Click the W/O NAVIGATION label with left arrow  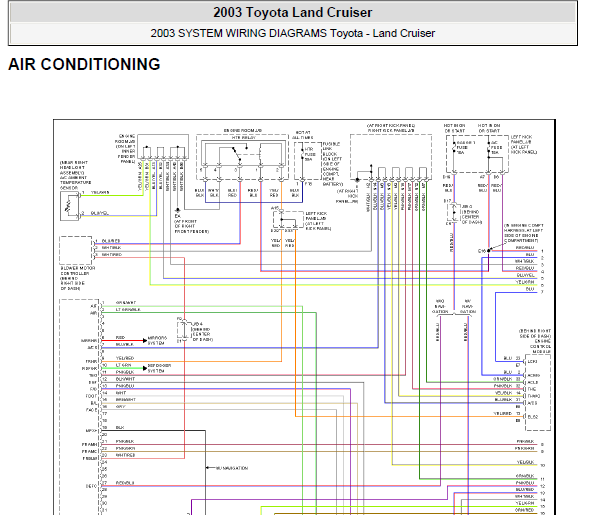point(231,468)
